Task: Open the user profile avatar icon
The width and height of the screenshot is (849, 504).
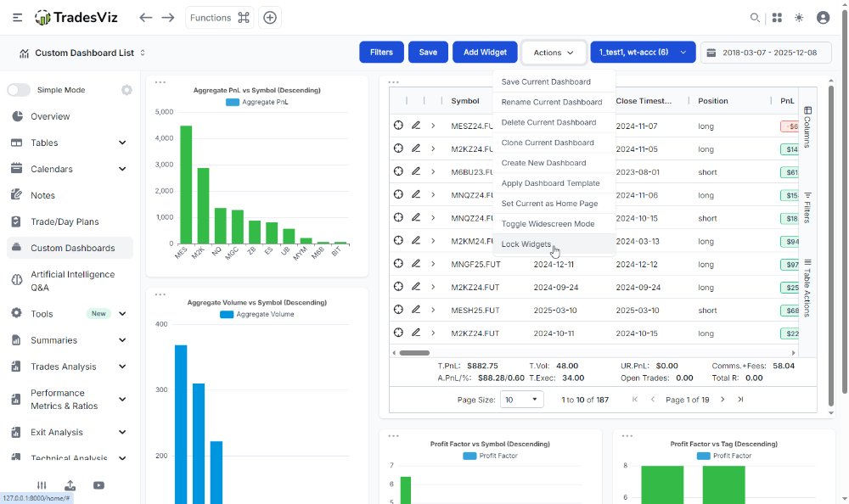Action: pos(823,18)
